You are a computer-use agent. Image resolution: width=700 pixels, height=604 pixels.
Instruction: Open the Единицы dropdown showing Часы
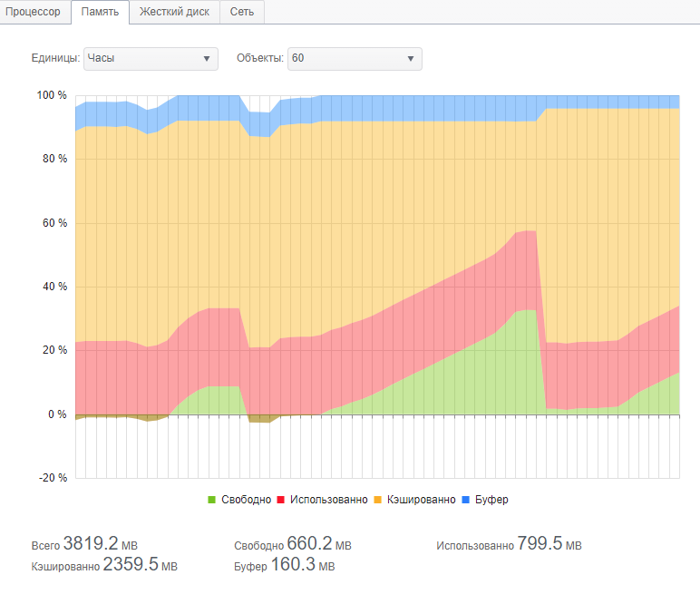tap(151, 58)
